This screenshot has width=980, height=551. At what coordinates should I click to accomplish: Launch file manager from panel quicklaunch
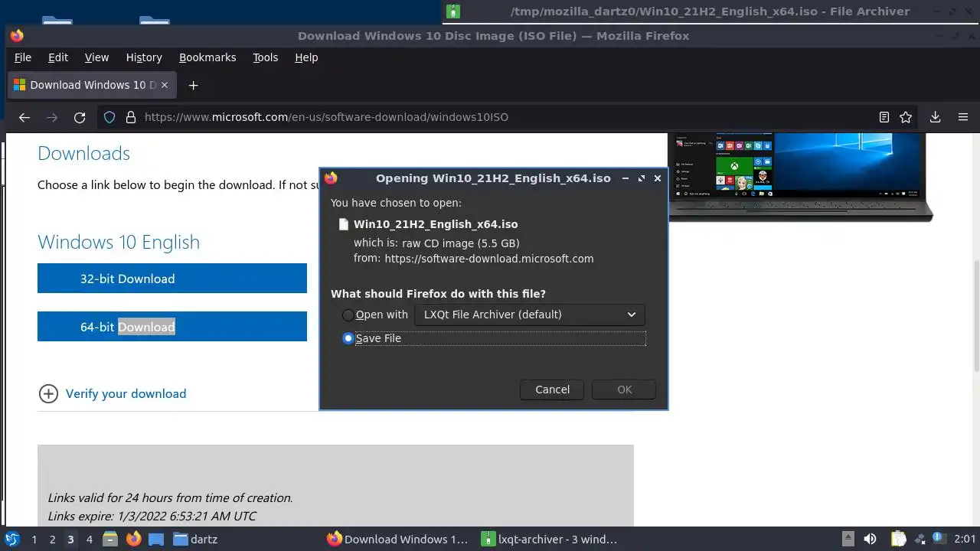(109, 539)
